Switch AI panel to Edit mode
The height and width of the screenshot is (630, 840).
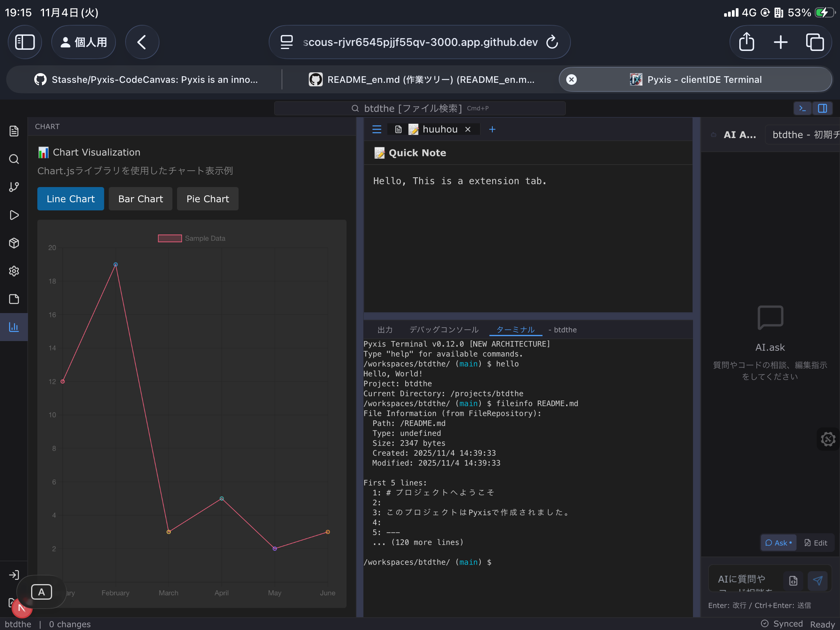[x=815, y=543]
